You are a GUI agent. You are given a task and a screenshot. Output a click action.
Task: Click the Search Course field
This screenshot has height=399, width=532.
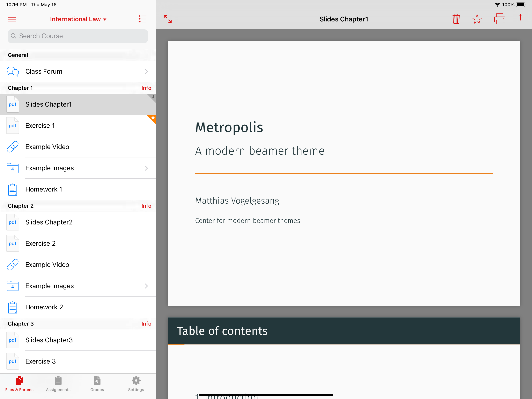tap(78, 36)
